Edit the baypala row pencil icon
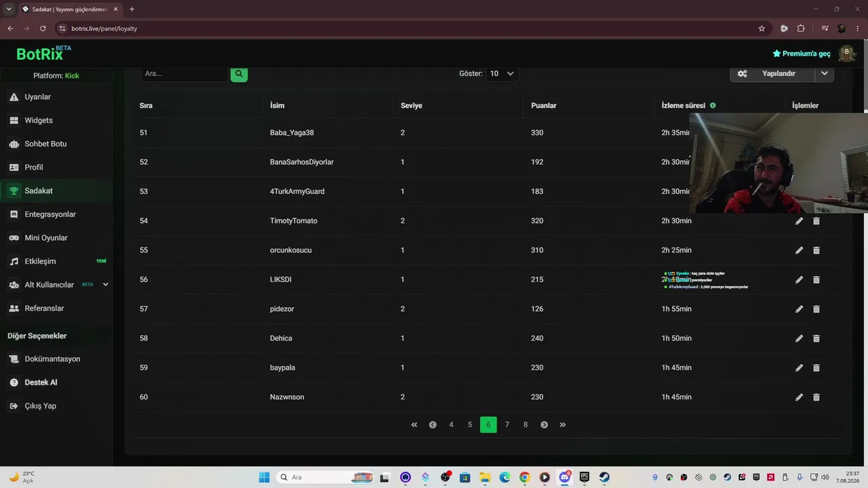 pos(799,367)
